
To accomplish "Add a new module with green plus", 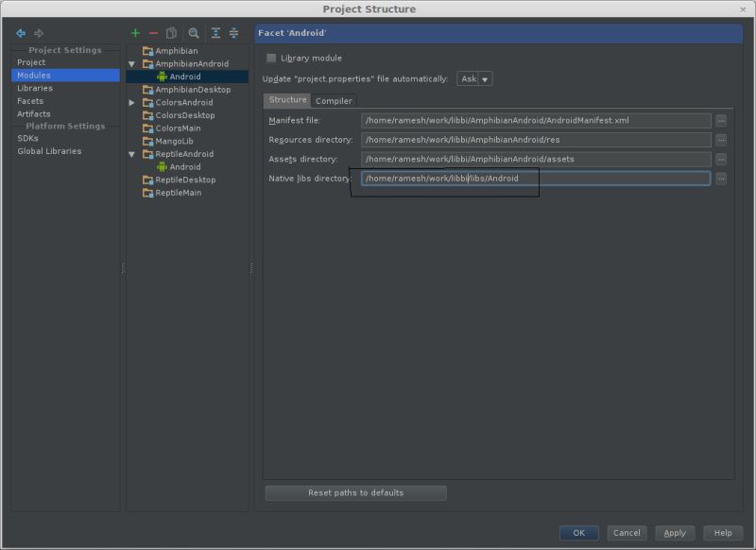I will 135,33.
